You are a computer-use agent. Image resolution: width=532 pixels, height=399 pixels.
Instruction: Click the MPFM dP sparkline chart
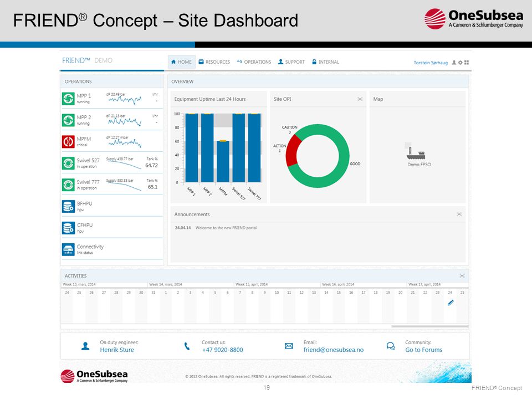pyautogui.click(x=125, y=143)
